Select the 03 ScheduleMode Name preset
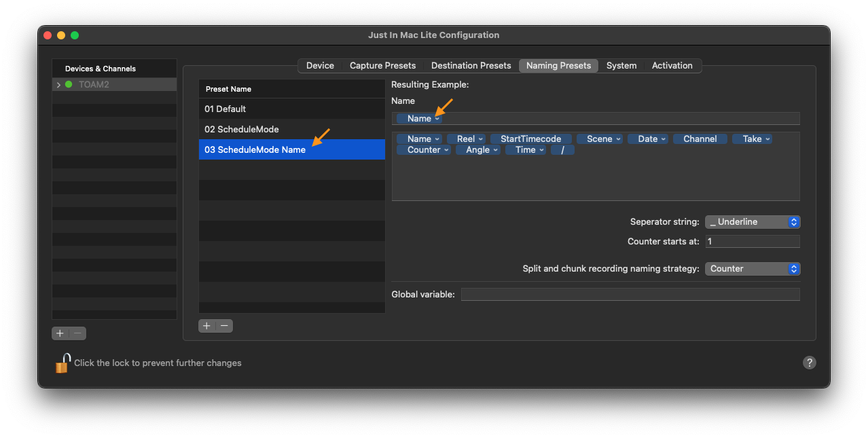This screenshot has width=868, height=438. pyautogui.click(x=292, y=149)
